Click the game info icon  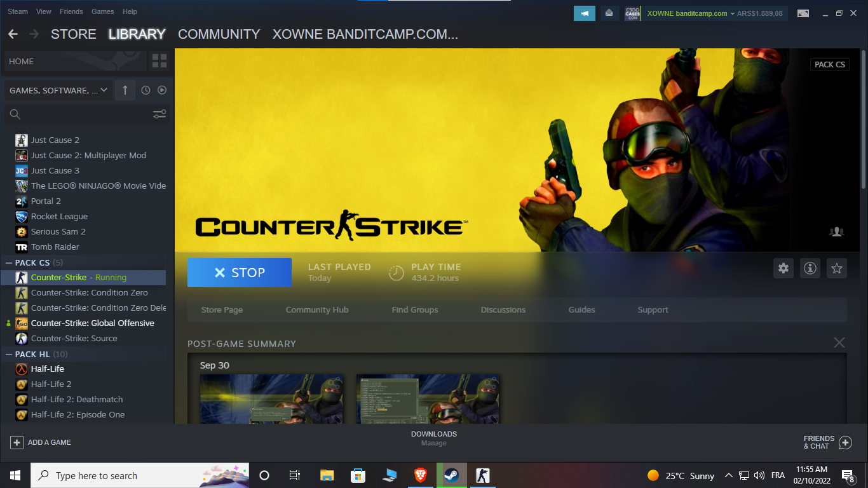click(x=810, y=268)
